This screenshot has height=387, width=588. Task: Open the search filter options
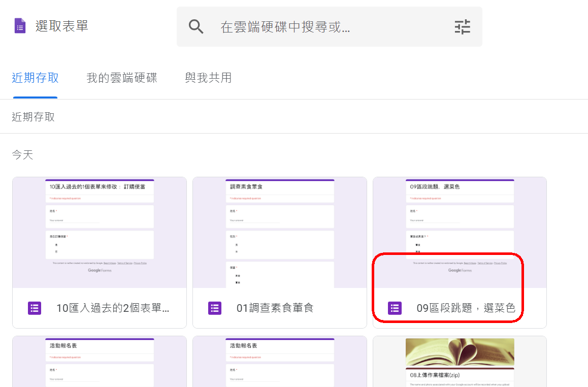[462, 26]
